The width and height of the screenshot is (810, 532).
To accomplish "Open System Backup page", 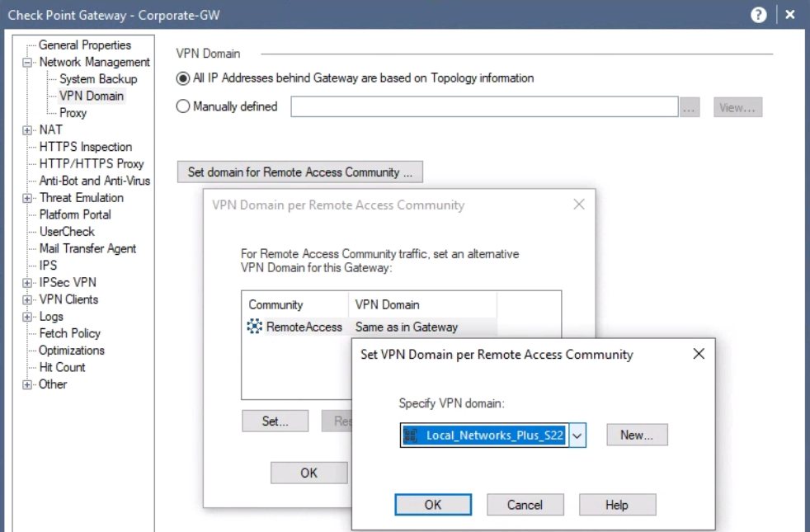I will (98, 79).
